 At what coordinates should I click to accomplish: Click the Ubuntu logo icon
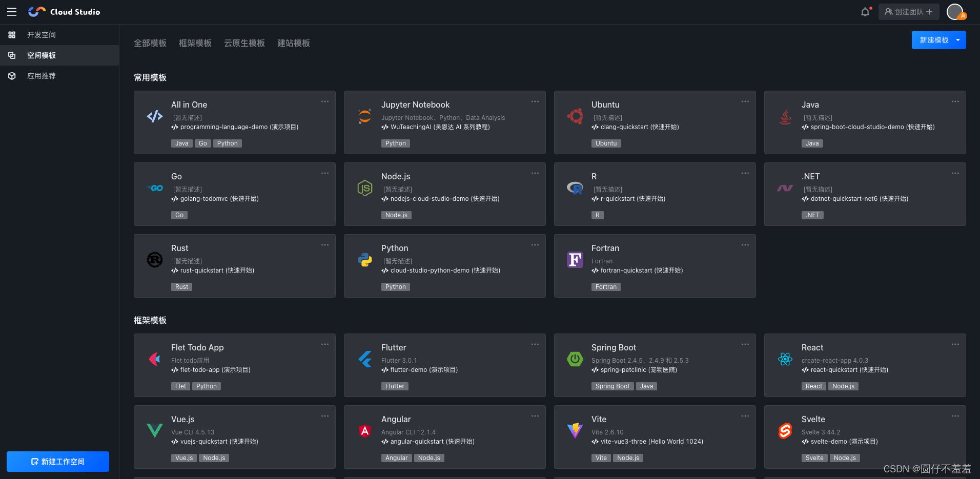pyautogui.click(x=575, y=116)
